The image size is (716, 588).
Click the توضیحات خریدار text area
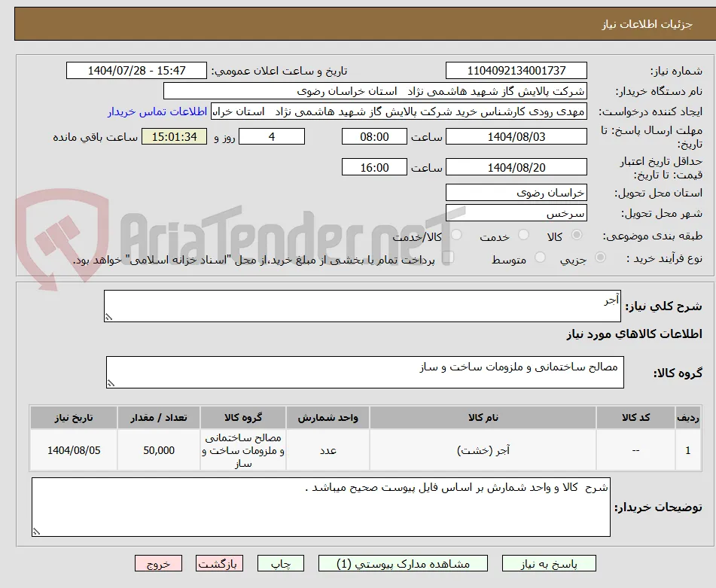[x=321, y=507]
